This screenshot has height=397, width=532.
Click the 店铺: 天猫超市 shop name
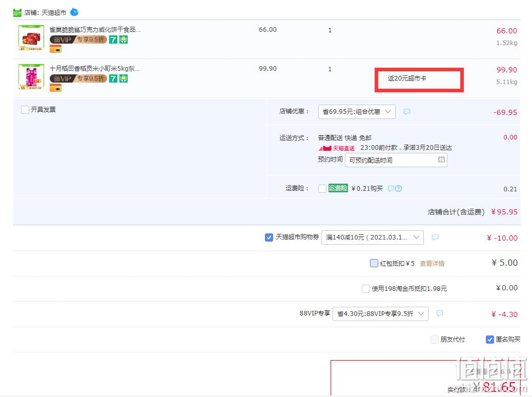point(45,12)
